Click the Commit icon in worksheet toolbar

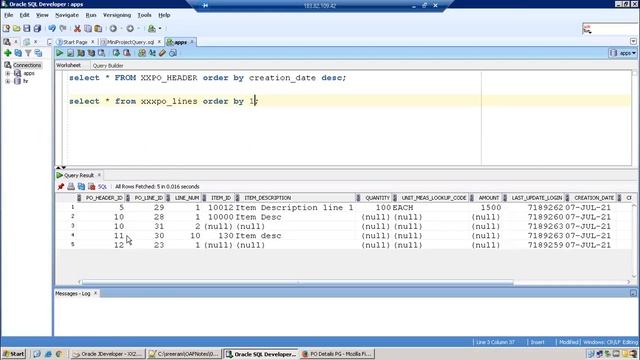point(116,53)
